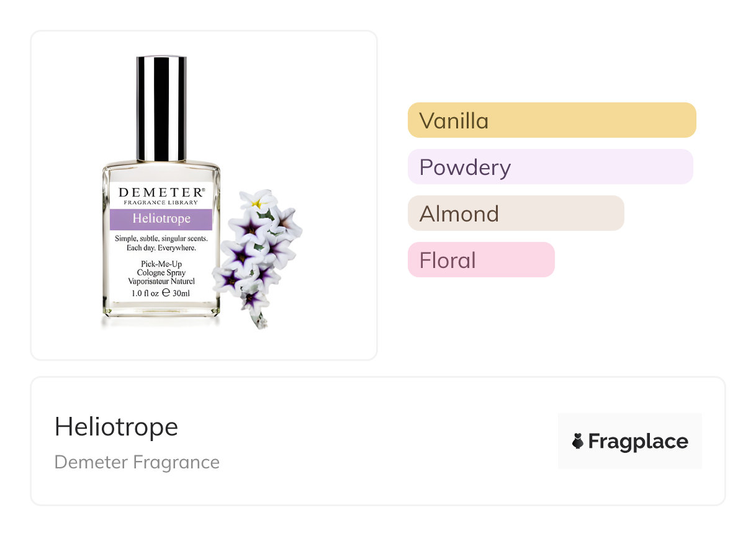
Task: Click the white heliotrope flowers image
Action: point(256,256)
